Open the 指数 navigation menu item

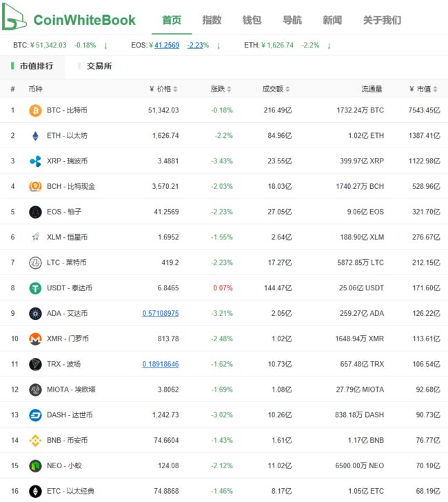tap(212, 20)
